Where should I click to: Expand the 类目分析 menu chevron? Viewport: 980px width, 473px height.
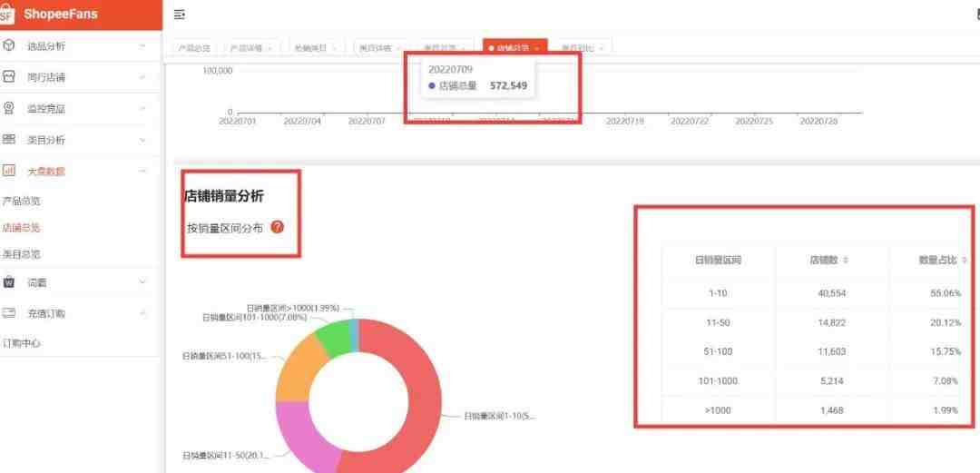(142, 140)
